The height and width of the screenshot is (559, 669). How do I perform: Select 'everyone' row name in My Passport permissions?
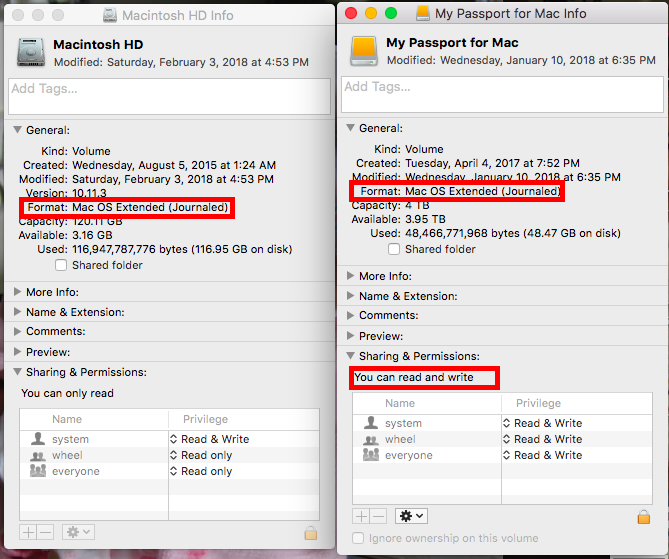[409, 455]
